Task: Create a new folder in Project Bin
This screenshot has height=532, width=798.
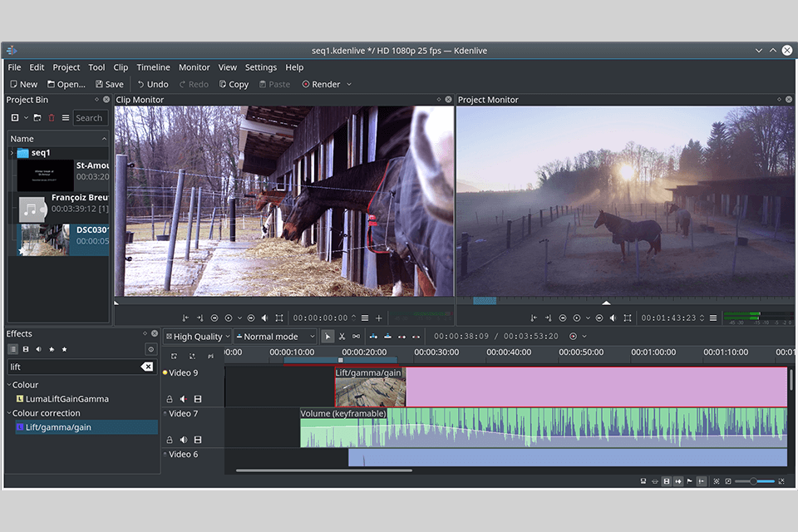Action: pos(37,117)
